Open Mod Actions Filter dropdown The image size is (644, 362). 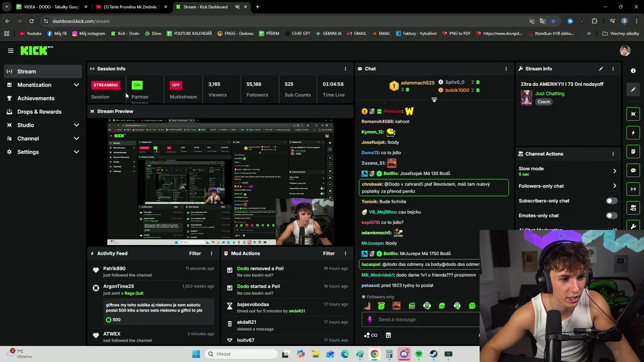tap(329, 253)
